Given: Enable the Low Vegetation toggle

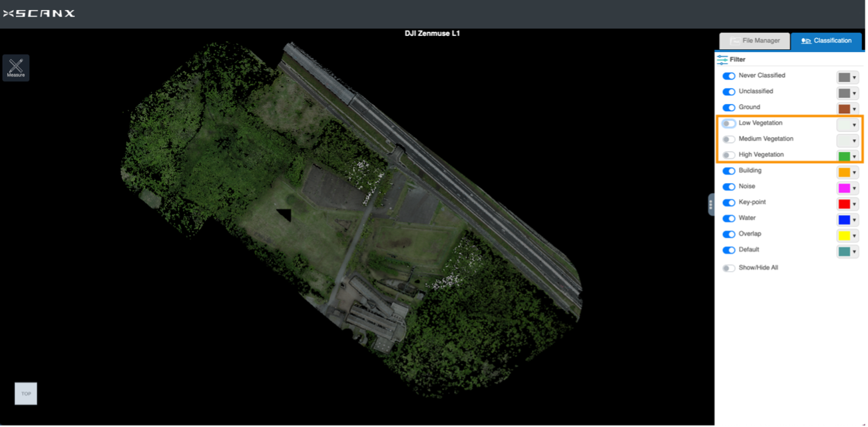Looking at the screenshot, I should pos(729,123).
